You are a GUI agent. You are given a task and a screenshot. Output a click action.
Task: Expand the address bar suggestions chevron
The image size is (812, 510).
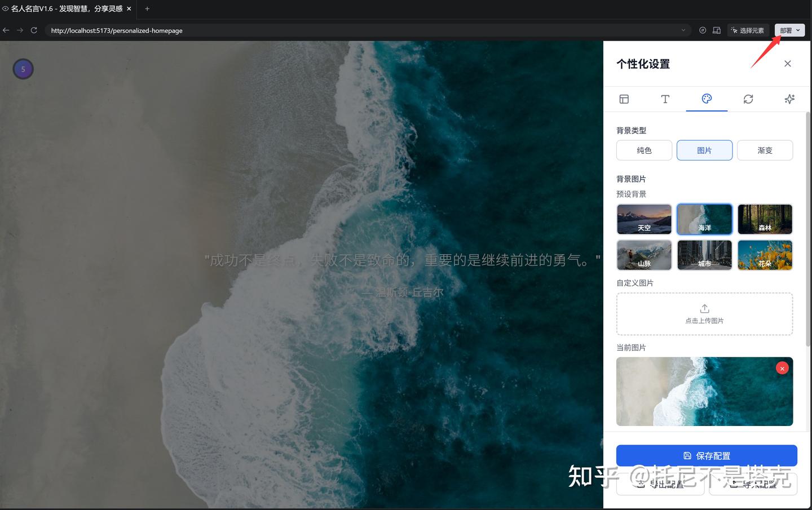click(x=683, y=30)
